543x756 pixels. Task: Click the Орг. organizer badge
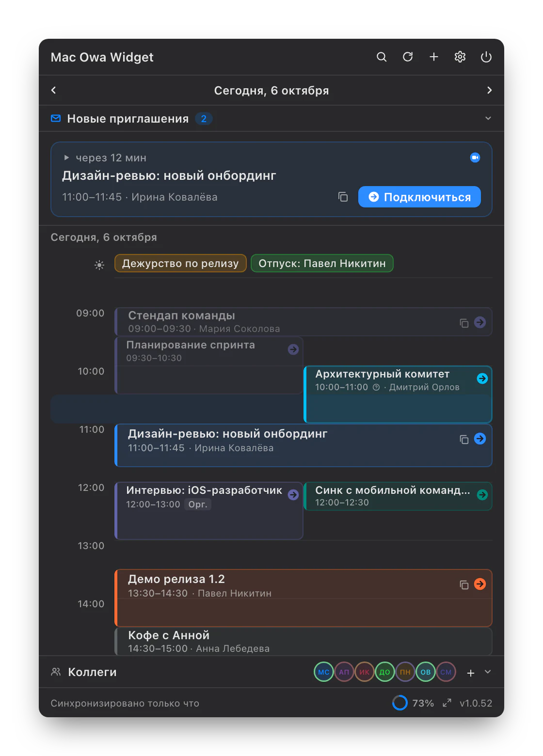pos(198,504)
